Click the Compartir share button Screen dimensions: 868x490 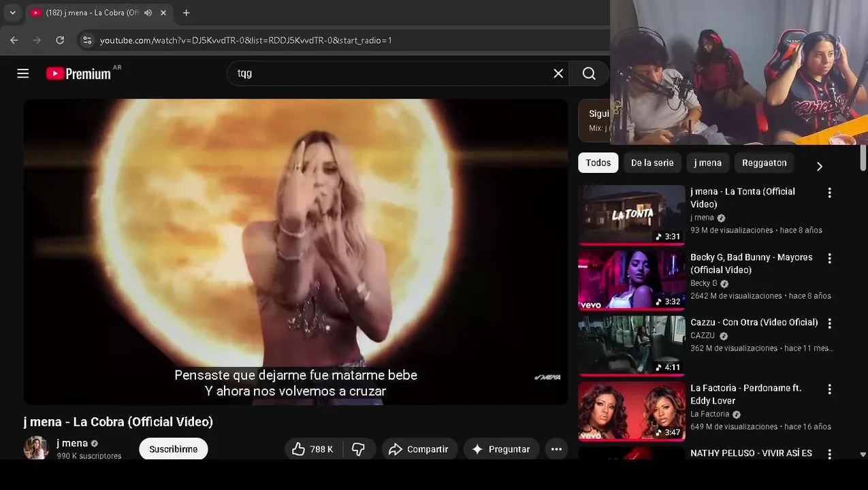tap(419, 449)
